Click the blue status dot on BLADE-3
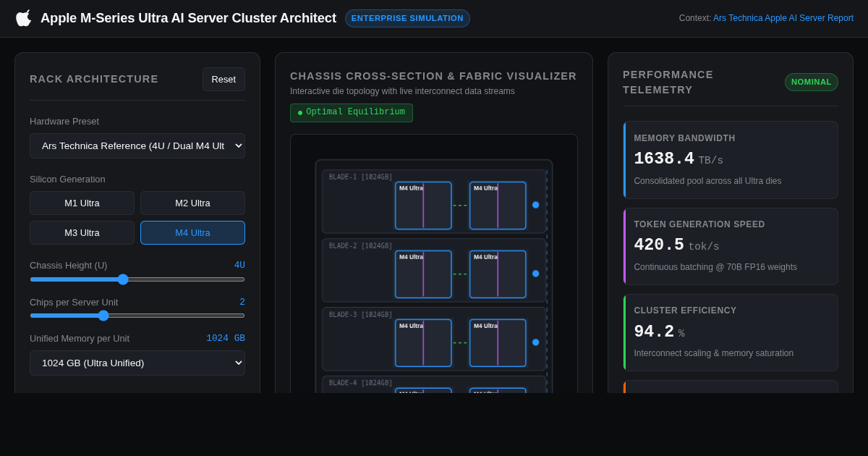 click(x=536, y=342)
